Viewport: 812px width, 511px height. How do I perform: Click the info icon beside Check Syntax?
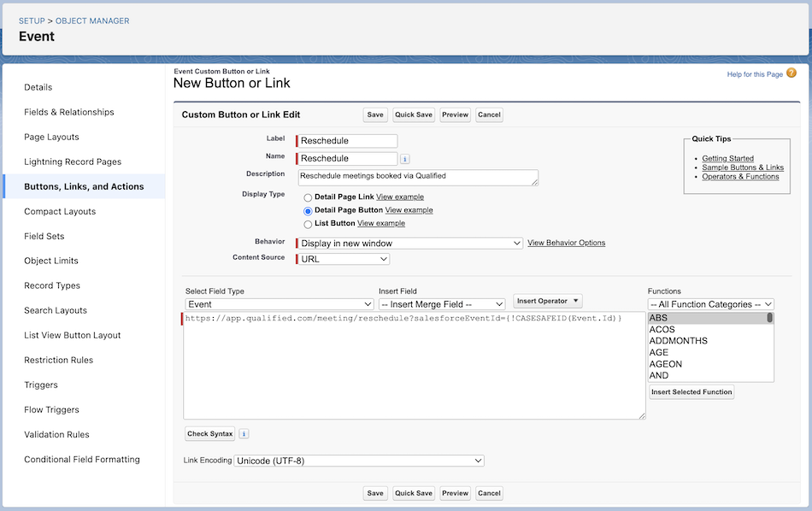coord(244,434)
